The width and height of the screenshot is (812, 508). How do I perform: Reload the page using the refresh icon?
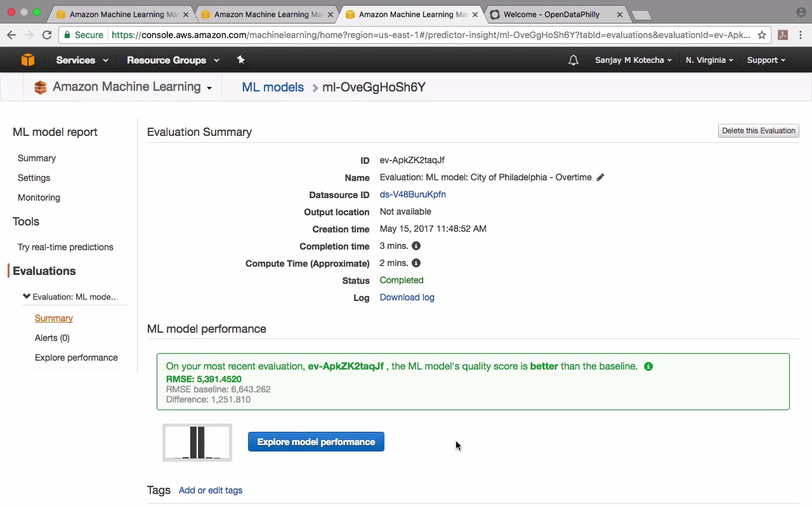47,35
